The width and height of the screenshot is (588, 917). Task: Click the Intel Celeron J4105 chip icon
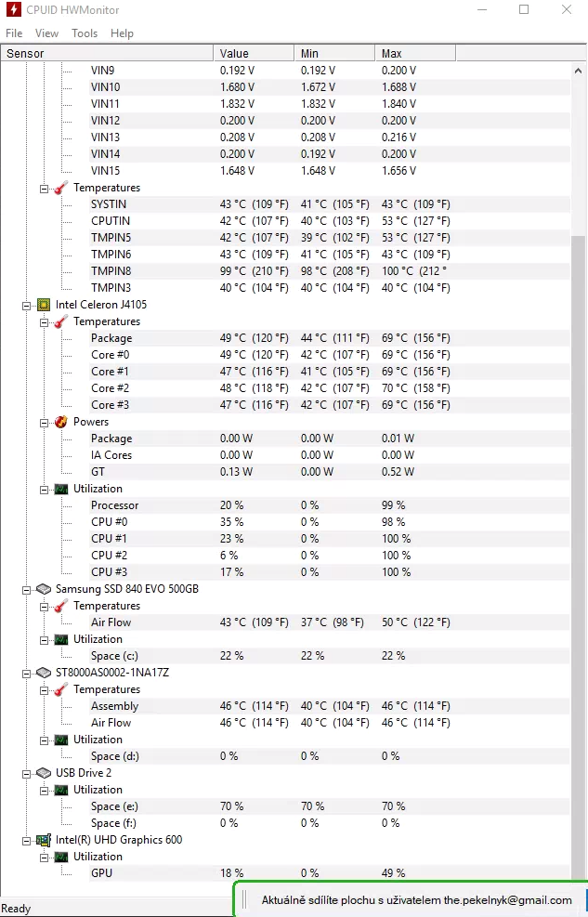(x=44, y=305)
